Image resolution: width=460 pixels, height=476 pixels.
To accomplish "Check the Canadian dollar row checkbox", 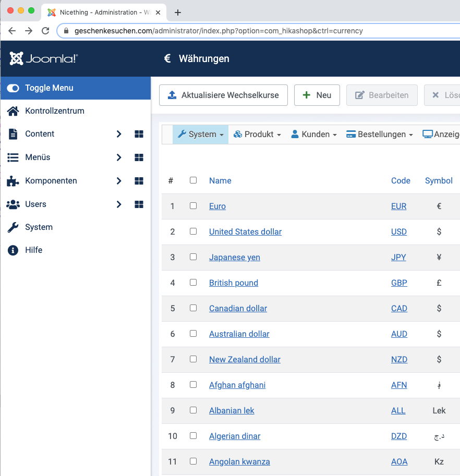I will [193, 308].
